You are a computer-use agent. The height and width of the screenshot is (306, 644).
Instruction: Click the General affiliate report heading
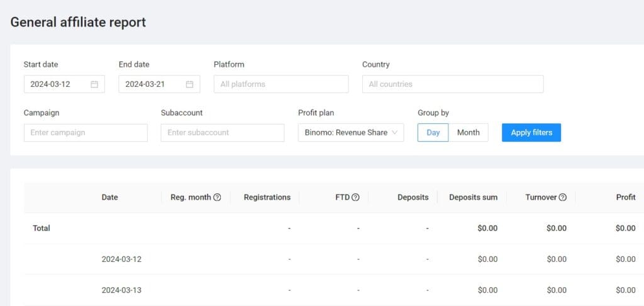[78, 22]
